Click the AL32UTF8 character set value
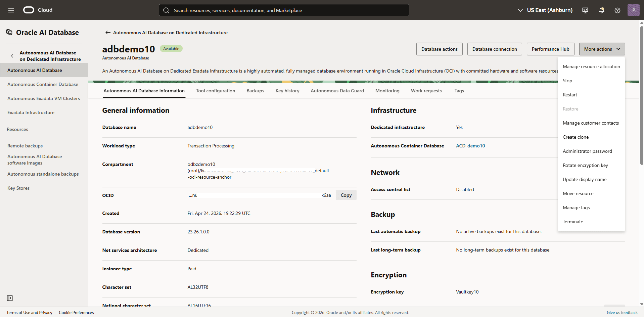This screenshot has width=644, height=317. click(198, 287)
